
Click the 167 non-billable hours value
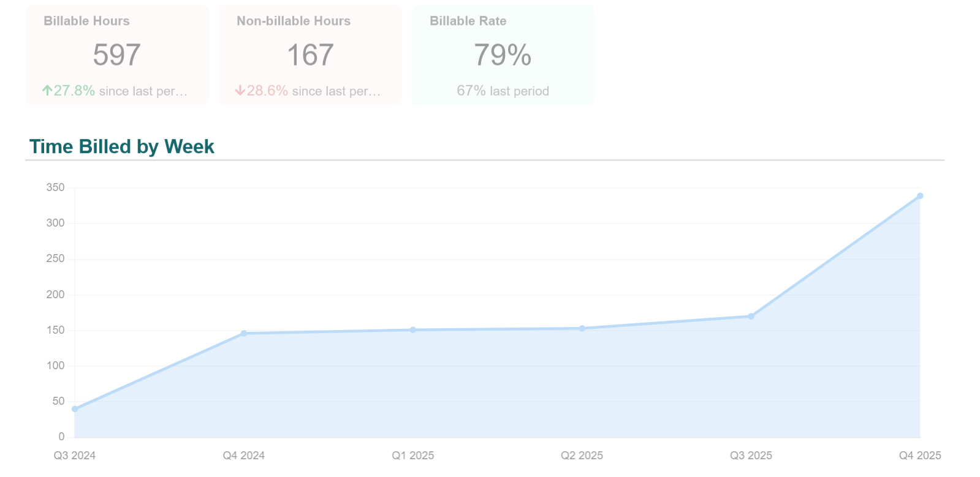310,55
